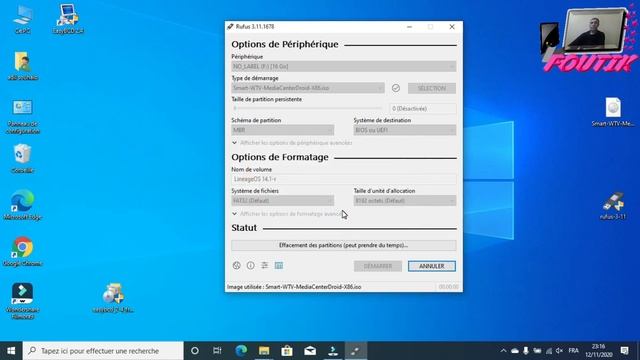Launch Wondershare Filmora9 from the desktop

tap(22, 300)
